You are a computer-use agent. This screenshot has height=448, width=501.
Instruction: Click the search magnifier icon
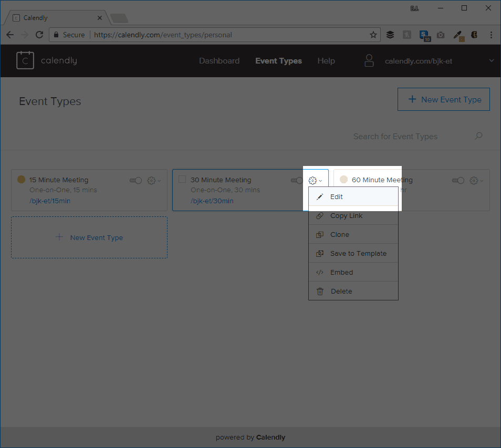(x=478, y=136)
